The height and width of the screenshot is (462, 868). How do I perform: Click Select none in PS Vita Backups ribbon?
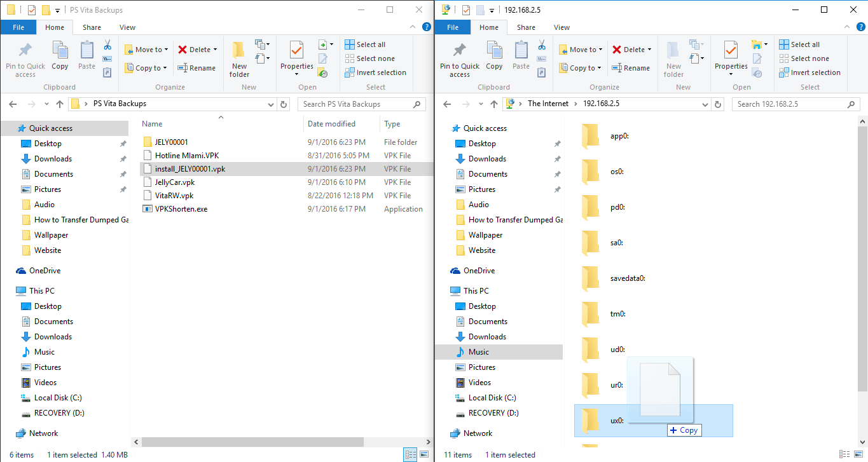click(369, 58)
